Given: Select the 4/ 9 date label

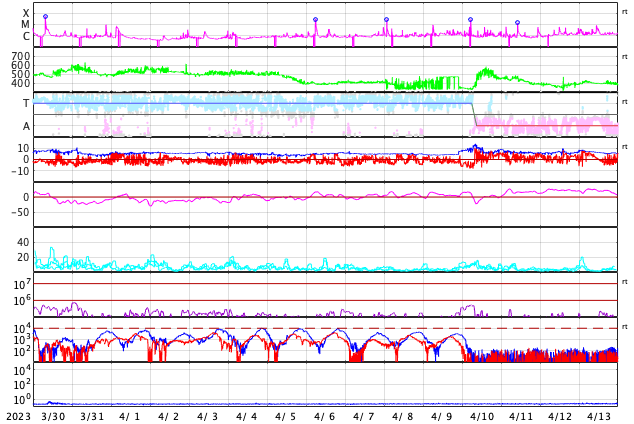Looking at the screenshot, I should click(442, 417).
